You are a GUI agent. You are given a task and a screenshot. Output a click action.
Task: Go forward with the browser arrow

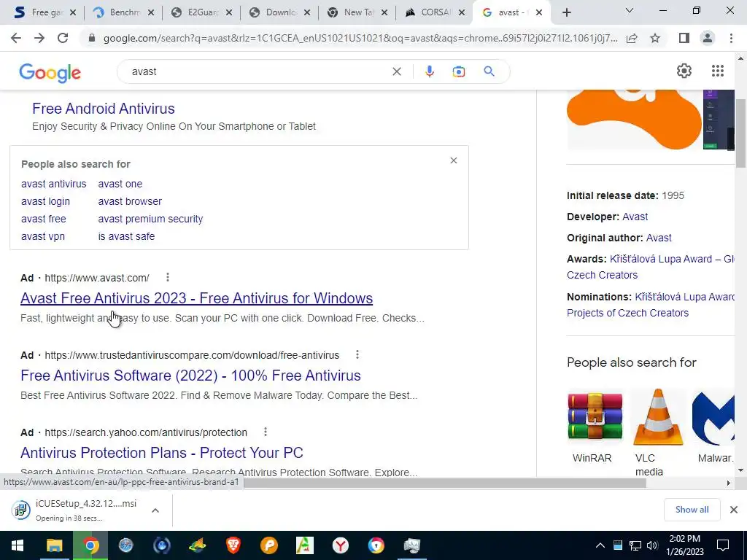pyautogui.click(x=39, y=38)
